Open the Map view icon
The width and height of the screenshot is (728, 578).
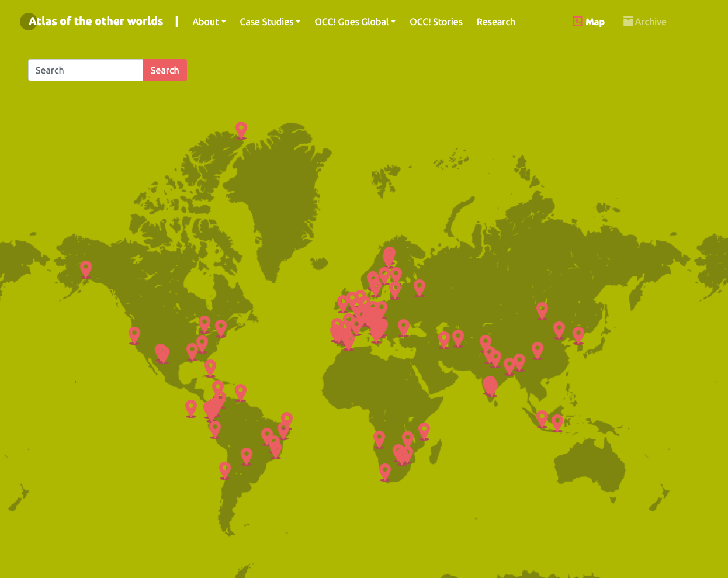point(577,22)
